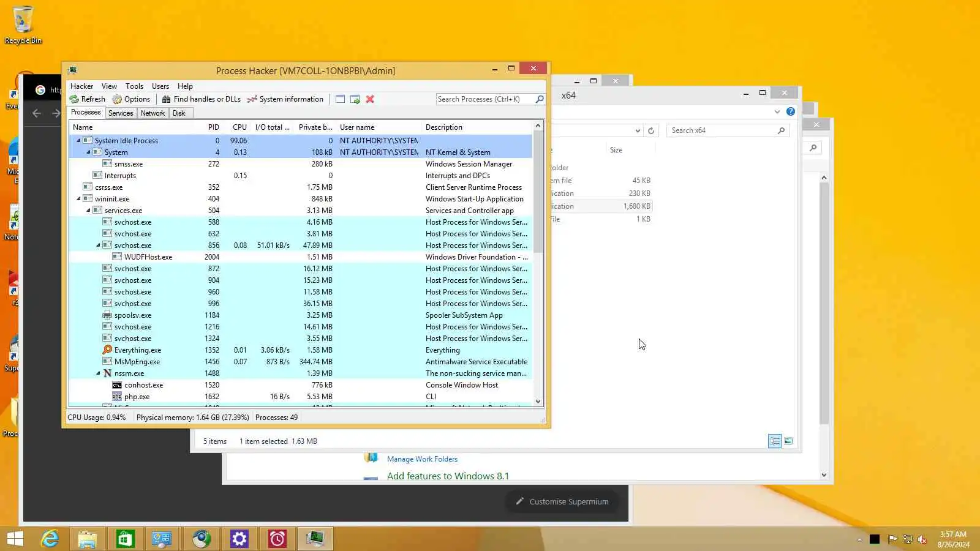Click the process list scroll up arrow

538,126
